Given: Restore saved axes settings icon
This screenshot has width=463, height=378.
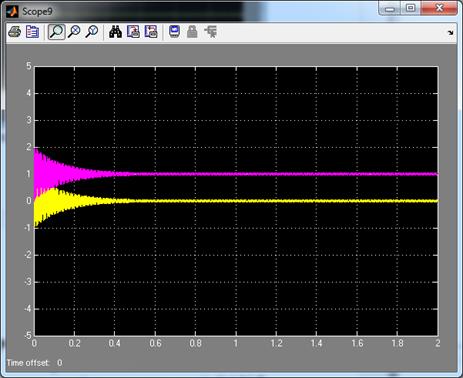Looking at the screenshot, I should coord(151,32).
